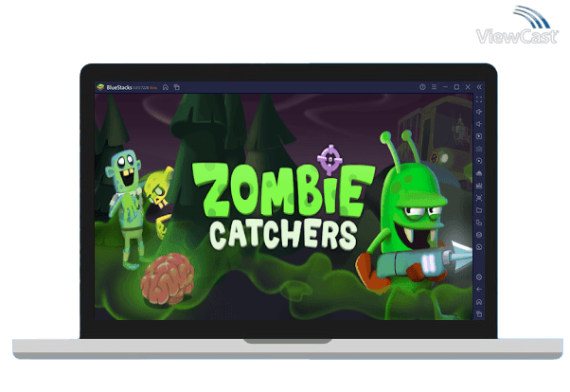This screenshot has width=570, height=392.
Task: Open recent apps icon at sidebar bottom
Action: (x=479, y=314)
